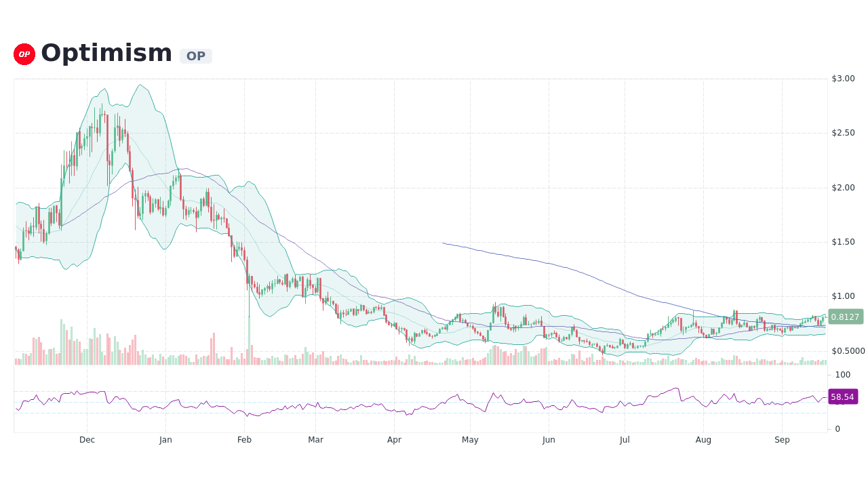Image resolution: width=868 pixels, height=488 pixels.
Task: Click the red OP circular logo icon
Action: pos(24,54)
